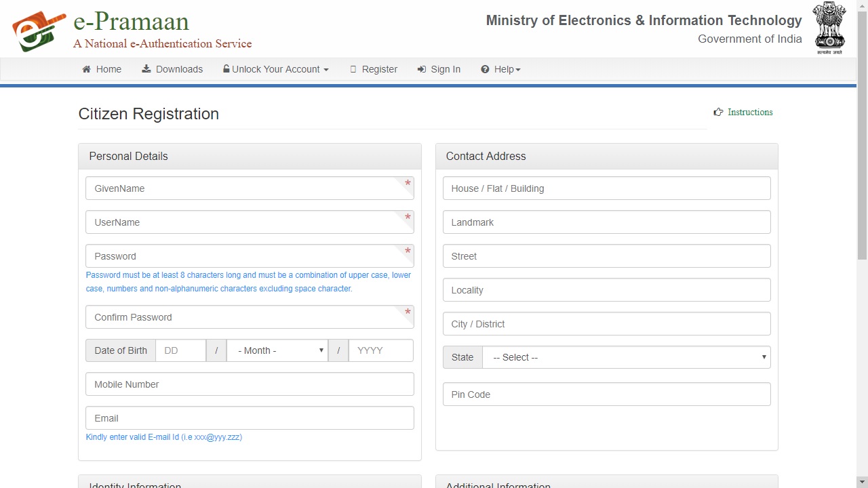The height and width of the screenshot is (488, 868).
Task: Expand the Unlock Your Account menu
Action: [x=275, y=68]
